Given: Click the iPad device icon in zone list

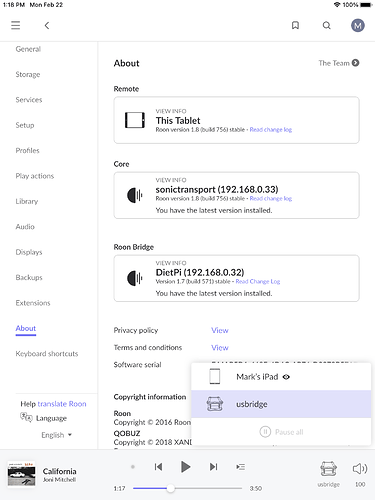Looking at the screenshot, I should coord(214,377).
